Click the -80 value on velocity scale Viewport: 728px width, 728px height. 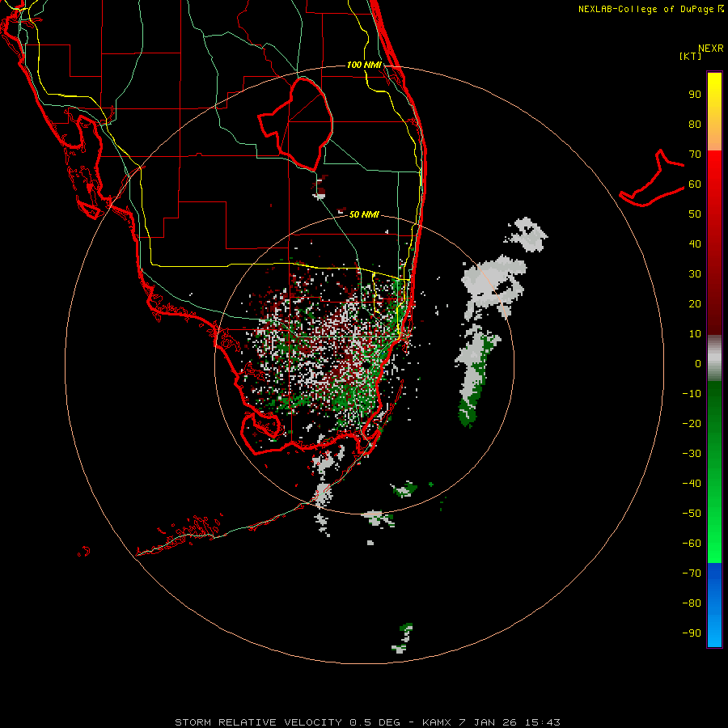(x=692, y=603)
